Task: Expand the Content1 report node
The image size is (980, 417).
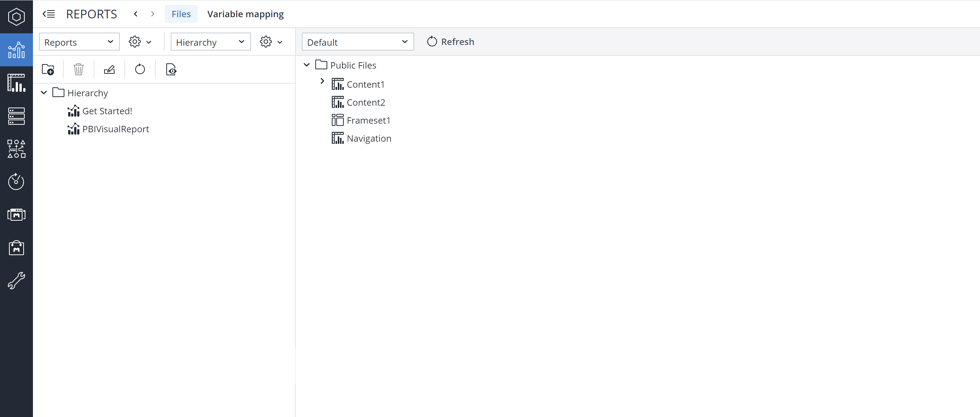Action: pos(322,81)
